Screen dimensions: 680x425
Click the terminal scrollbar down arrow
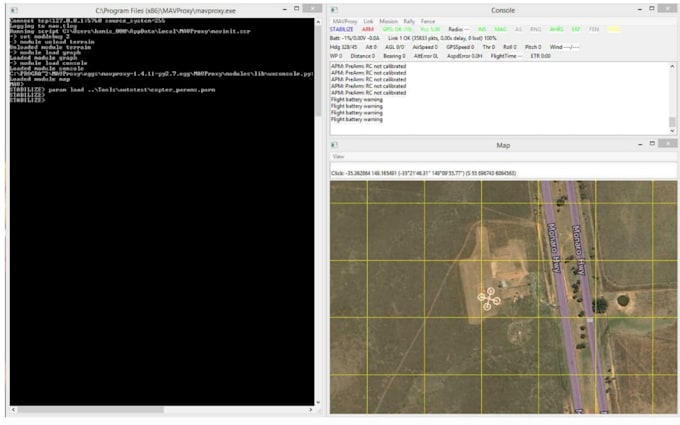[x=318, y=402]
